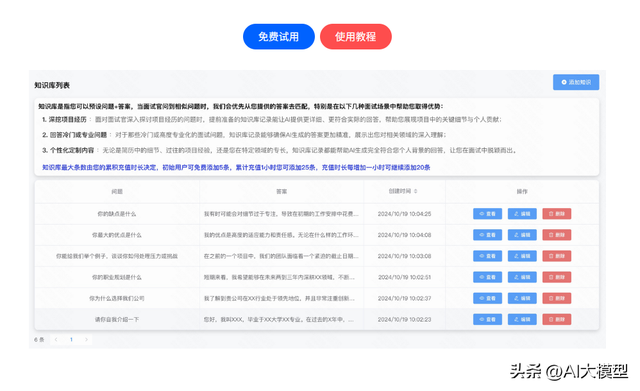Click 删除 for 你的缺点是什么 row

(x=557, y=213)
